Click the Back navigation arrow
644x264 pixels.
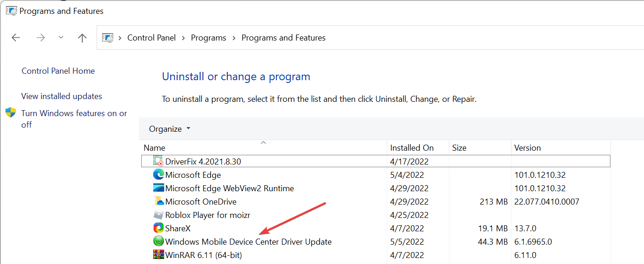[x=16, y=38]
